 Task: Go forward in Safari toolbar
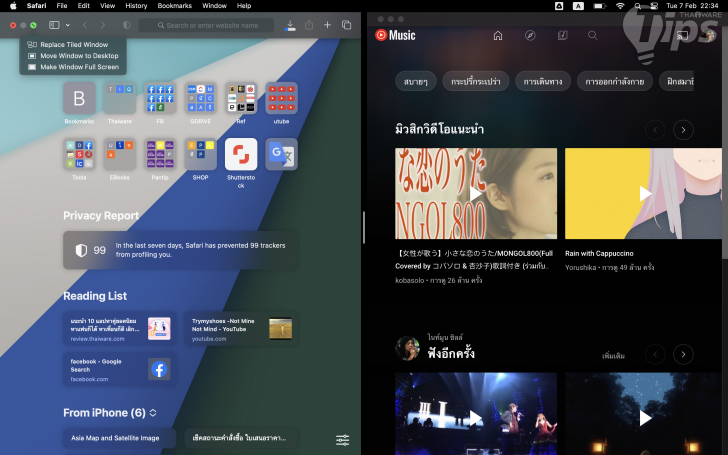pyautogui.click(x=103, y=25)
